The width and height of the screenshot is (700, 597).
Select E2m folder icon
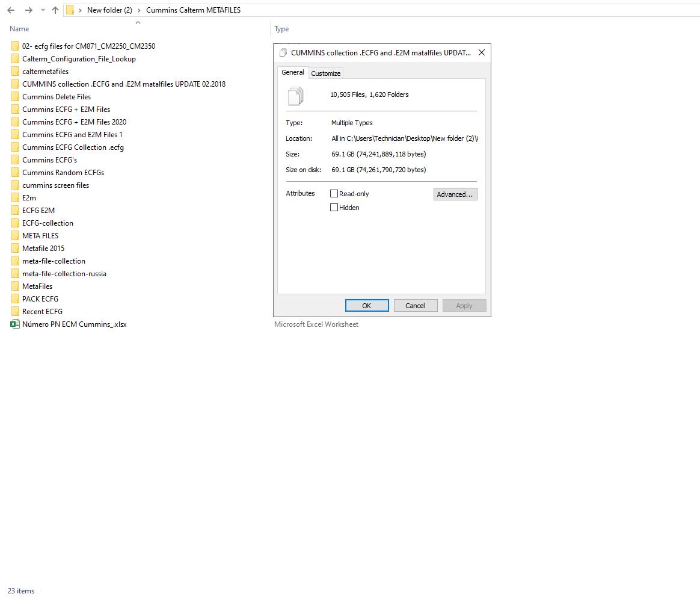14,197
